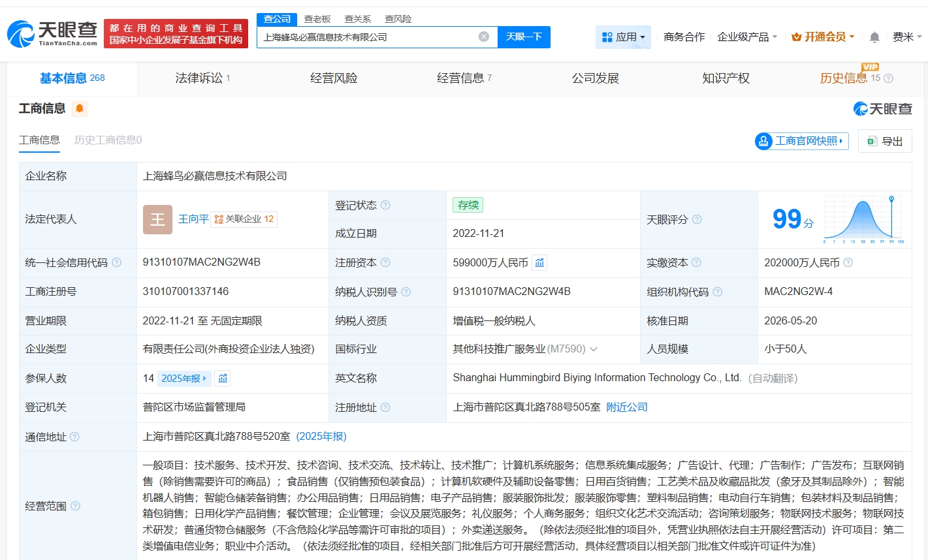Click the credit code 91310107MAC2NG2W4B value

(202, 262)
